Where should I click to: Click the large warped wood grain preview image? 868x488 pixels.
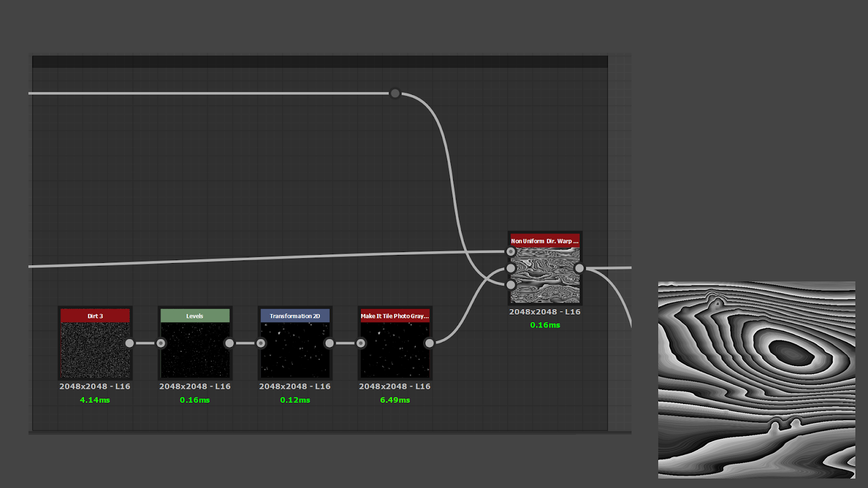click(x=757, y=380)
